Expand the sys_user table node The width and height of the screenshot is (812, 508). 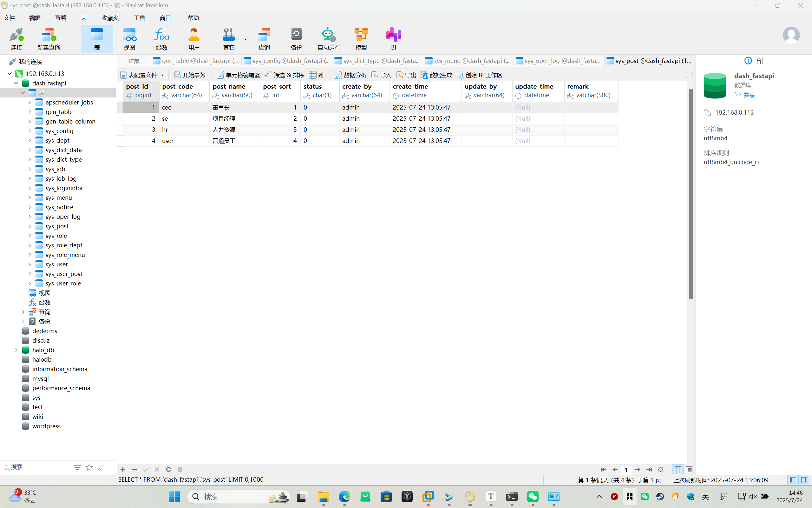pos(29,264)
